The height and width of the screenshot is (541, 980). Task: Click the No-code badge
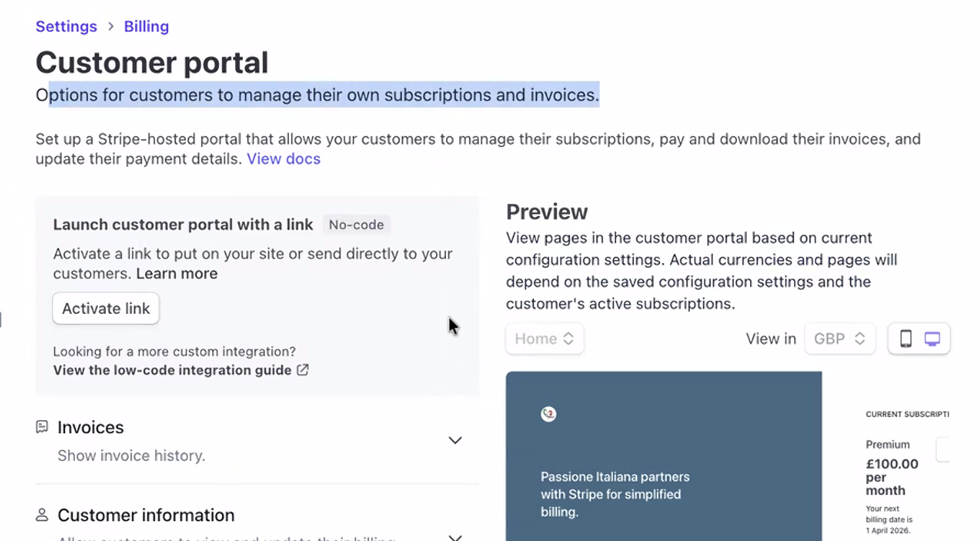tap(356, 225)
